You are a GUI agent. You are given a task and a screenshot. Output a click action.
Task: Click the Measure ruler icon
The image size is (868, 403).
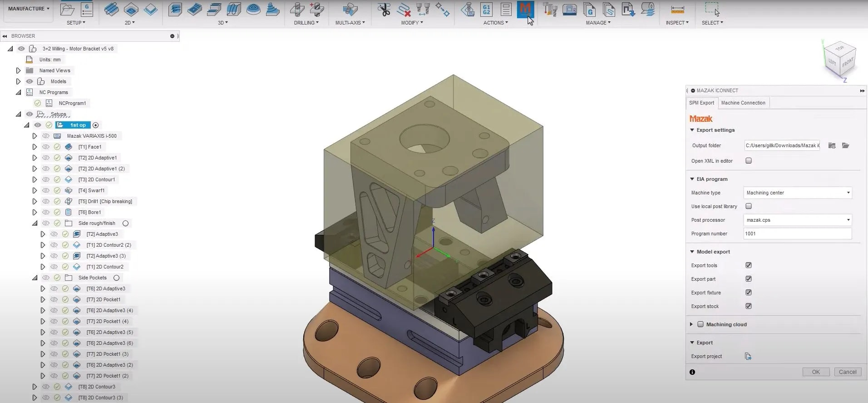(x=677, y=9)
